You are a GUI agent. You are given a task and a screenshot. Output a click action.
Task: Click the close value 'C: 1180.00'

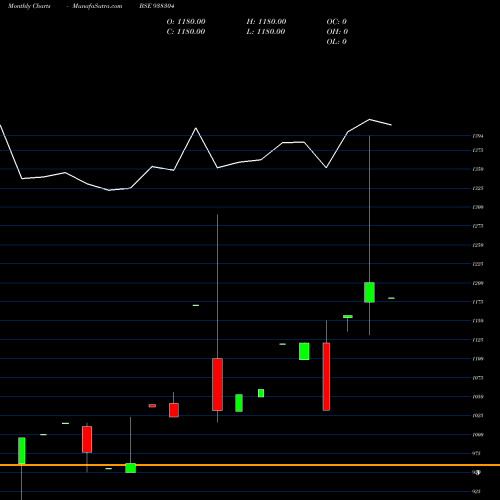pos(186,32)
